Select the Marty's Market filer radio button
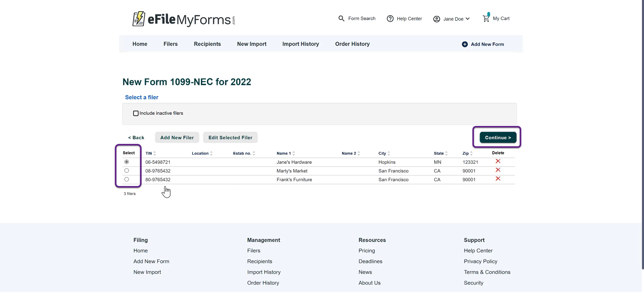644x292 pixels. 126,171
